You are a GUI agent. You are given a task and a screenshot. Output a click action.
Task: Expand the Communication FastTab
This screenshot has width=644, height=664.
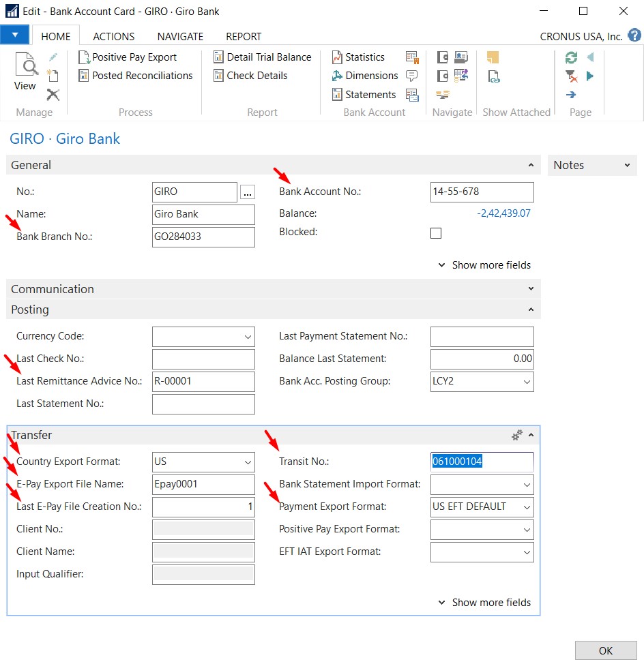pos(531,288)
